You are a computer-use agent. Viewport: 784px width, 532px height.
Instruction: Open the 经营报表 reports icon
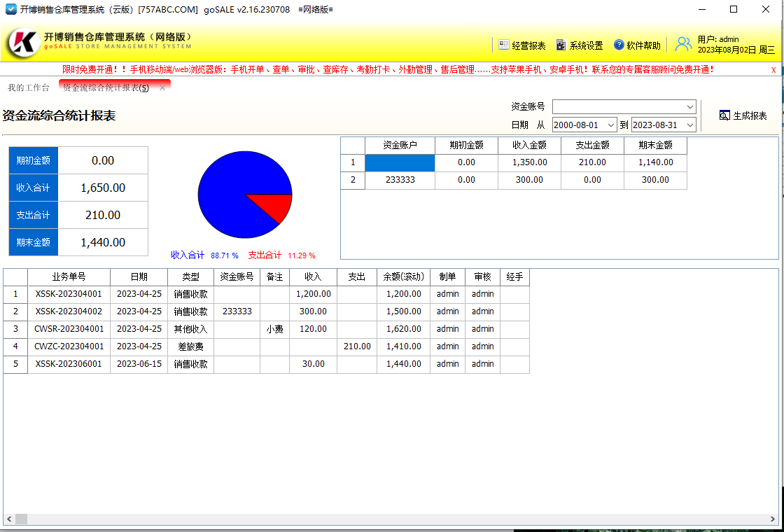[504, 45]
